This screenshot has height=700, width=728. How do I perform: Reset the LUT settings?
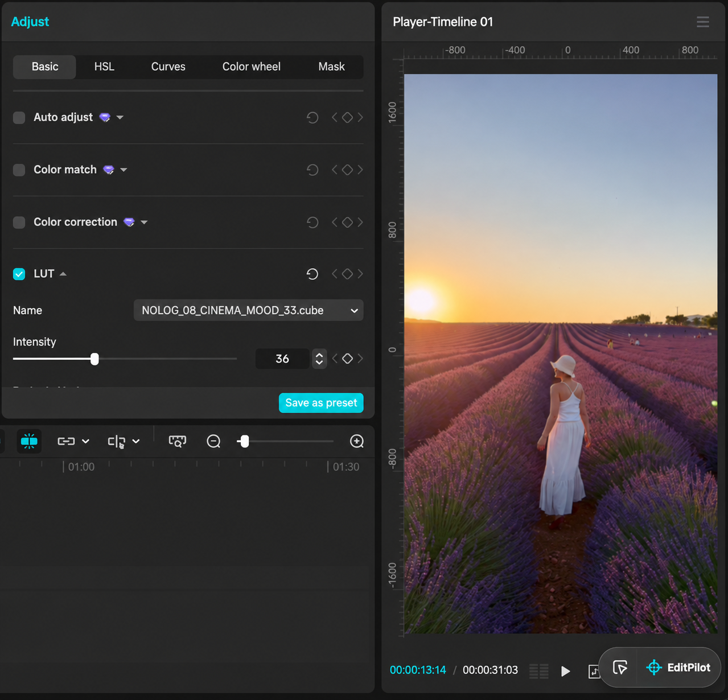coord(312,274)
